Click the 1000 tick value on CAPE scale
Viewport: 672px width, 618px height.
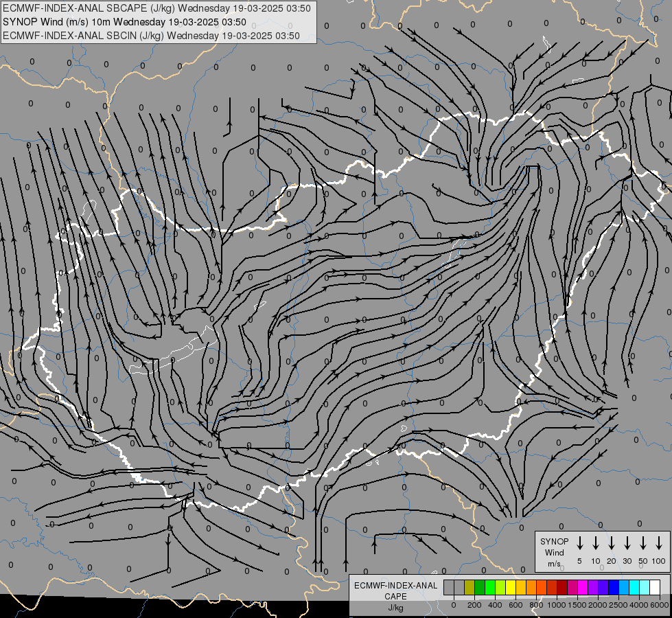click(x=556, y=605)
